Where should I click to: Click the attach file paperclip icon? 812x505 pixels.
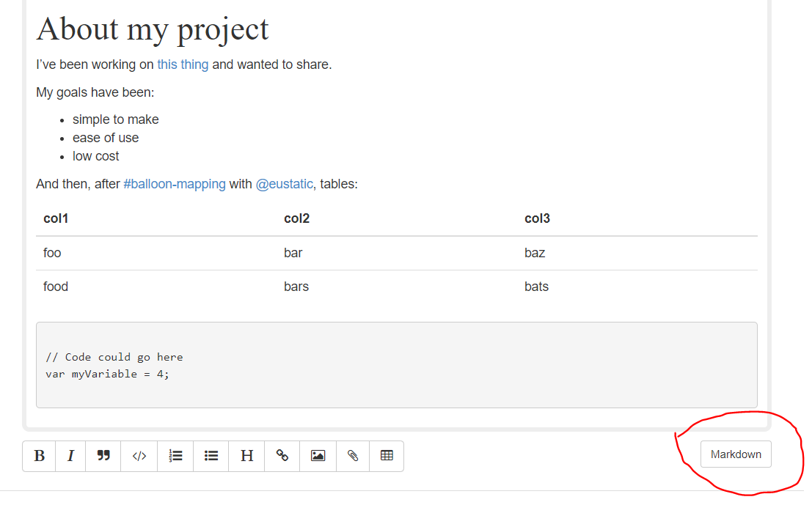click(352, 455)
